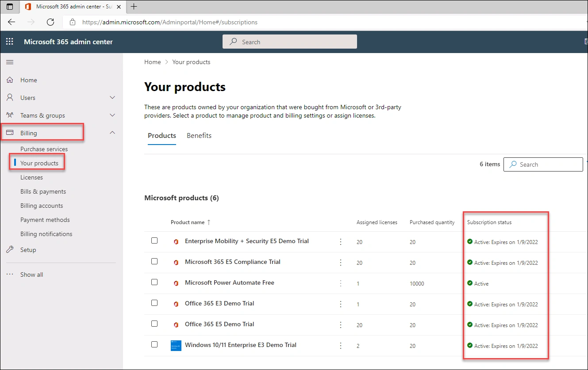Open Microsoft 365 E5 Compliance Trial product
The height and width of the screenshot is (370, 588).
pos(233,262)
